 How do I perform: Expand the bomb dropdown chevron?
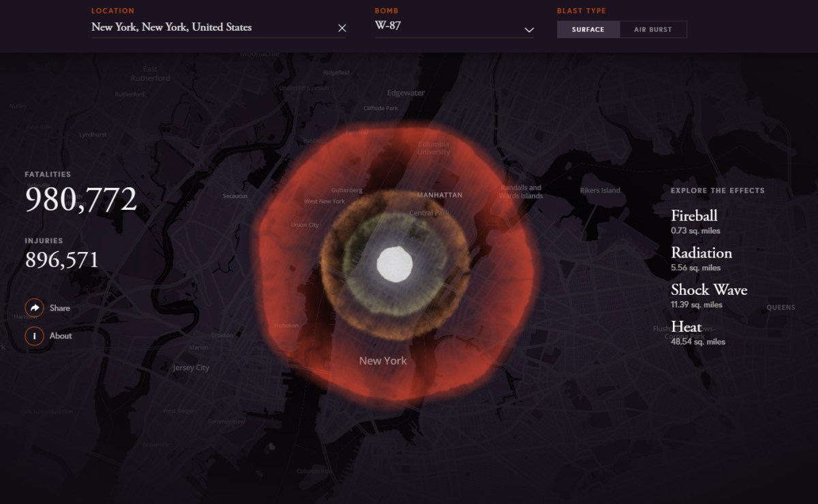click(529, 30)
